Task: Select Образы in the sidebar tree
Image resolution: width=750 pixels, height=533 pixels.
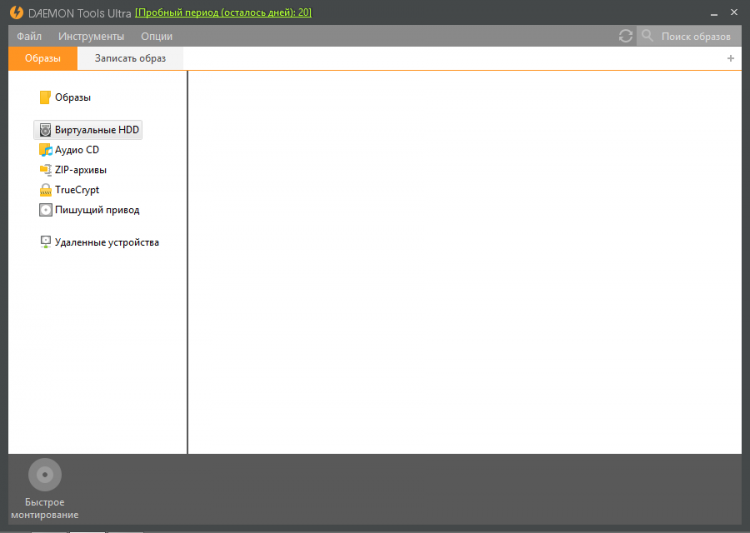Action: [66, 98]
